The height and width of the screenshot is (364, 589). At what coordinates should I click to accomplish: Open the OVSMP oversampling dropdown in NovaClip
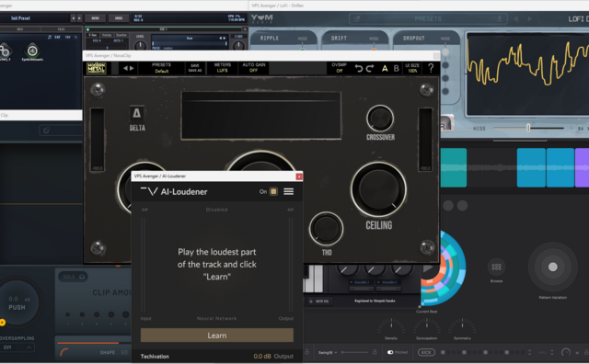point(340,68)
